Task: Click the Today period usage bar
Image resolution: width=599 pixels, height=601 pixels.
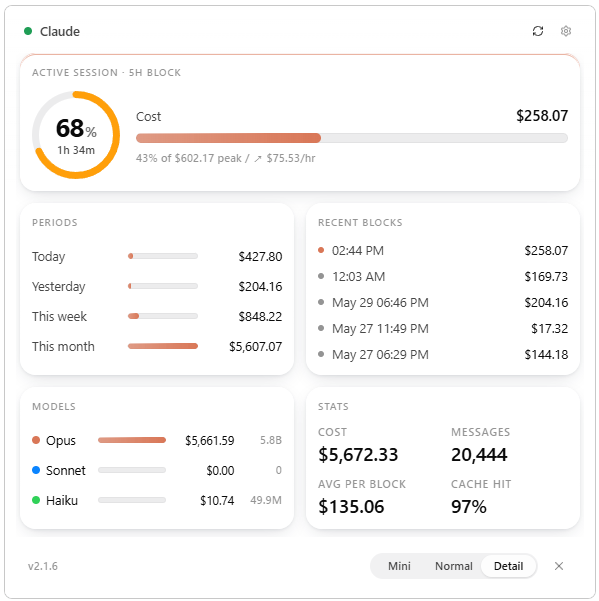Action: 163,256
